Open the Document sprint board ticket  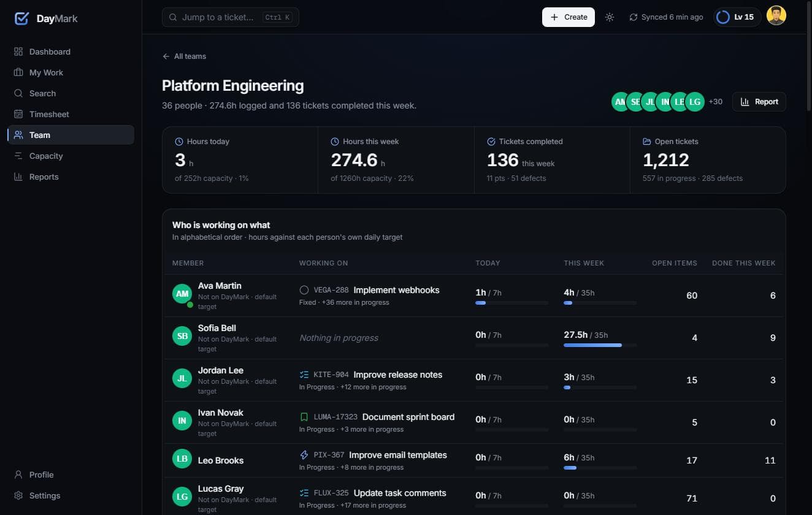coord(408,417)
